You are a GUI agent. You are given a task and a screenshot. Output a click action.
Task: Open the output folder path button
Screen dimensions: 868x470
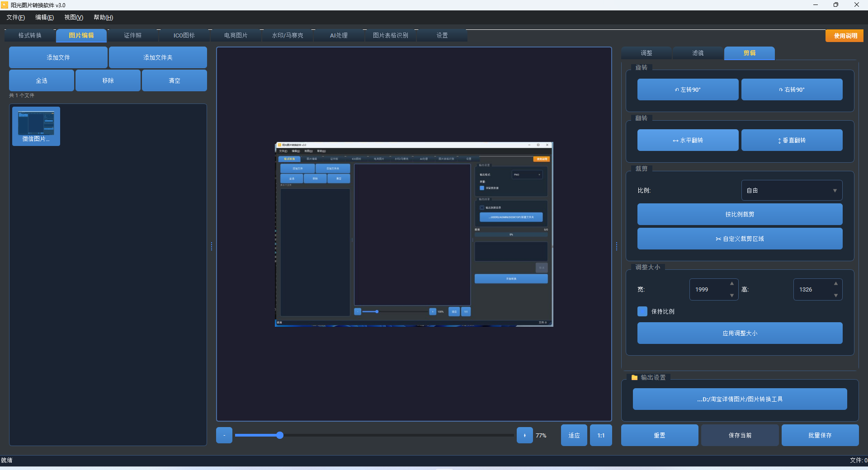(x=740, y=399)
